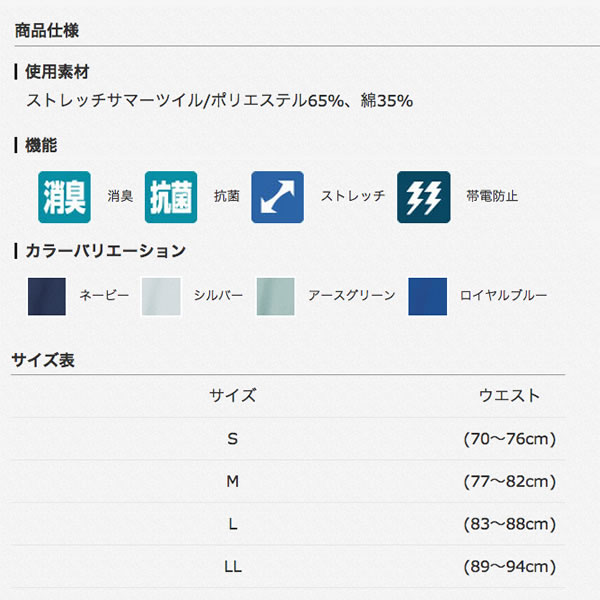Click the カラーバリエーション subheading
Image resolution: width=600 pixels, height=600 pixels.
pyautogui.click(x=105, y=251)
